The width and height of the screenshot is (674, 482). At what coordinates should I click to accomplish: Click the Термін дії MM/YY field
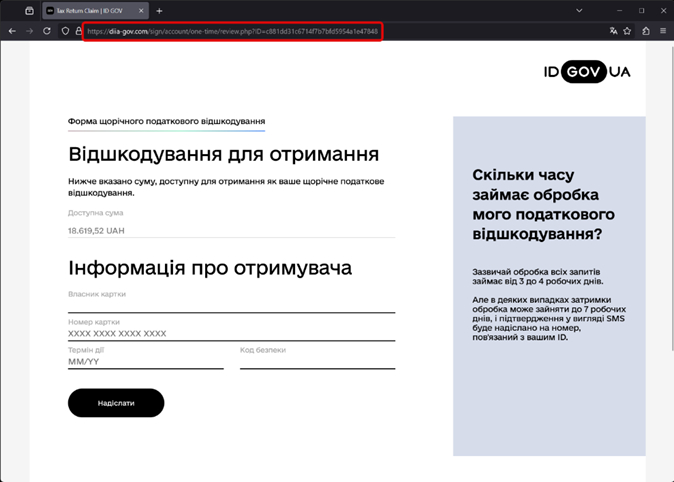pos(145,362)
